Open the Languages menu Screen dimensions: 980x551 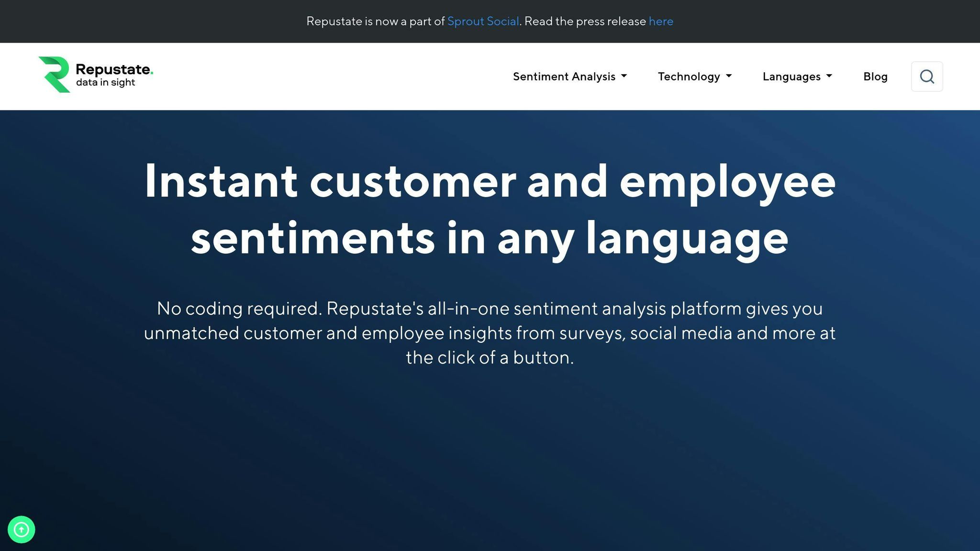(x=791, y=77)
